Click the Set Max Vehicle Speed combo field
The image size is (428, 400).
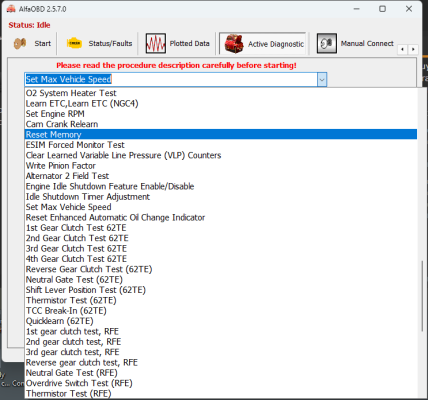(x=172, y=79)
